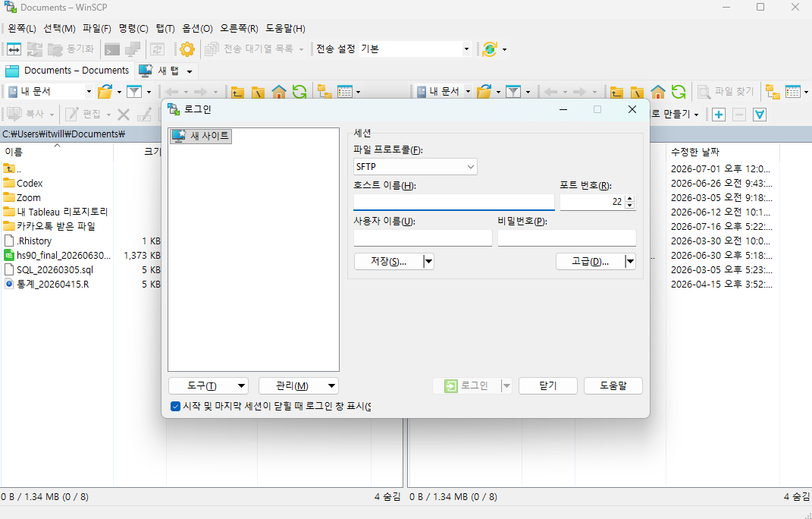Expand the 새 탭 dropdown arrow

[190, 71]
